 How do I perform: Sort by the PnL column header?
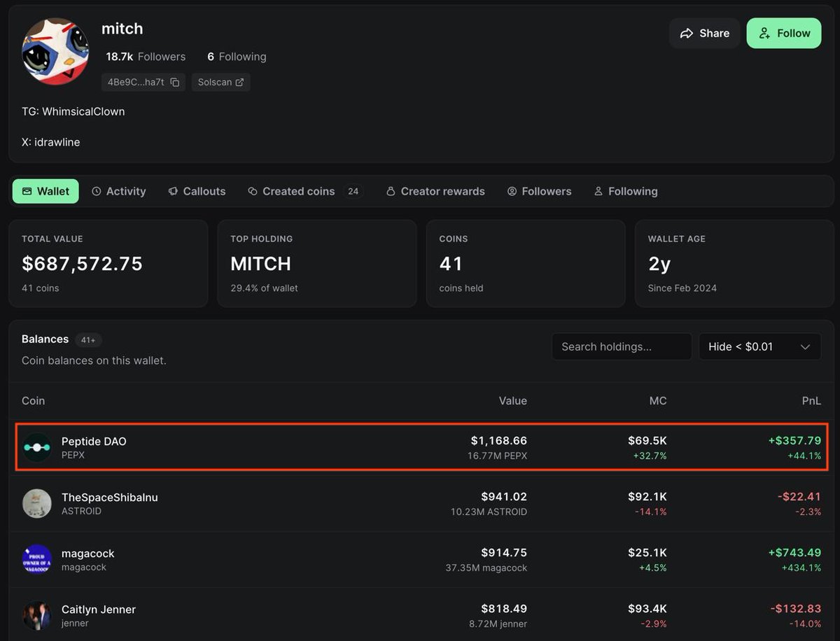pyautogui.click(x=811, y=401)
